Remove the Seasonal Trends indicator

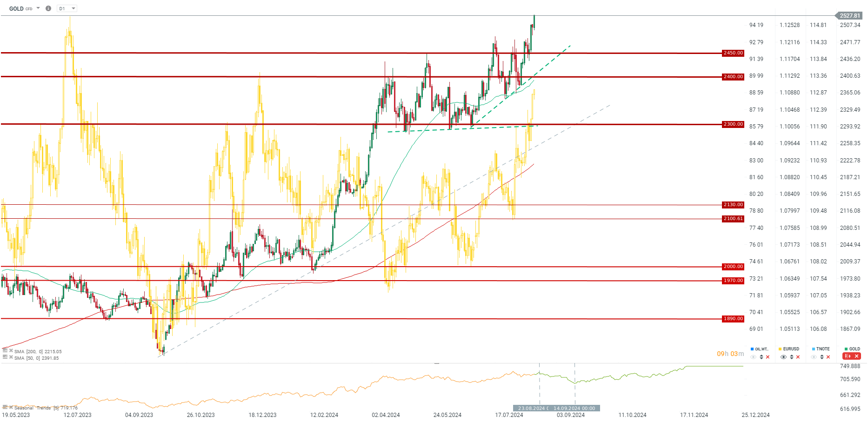pyautogui.click(x=11, y=407)
